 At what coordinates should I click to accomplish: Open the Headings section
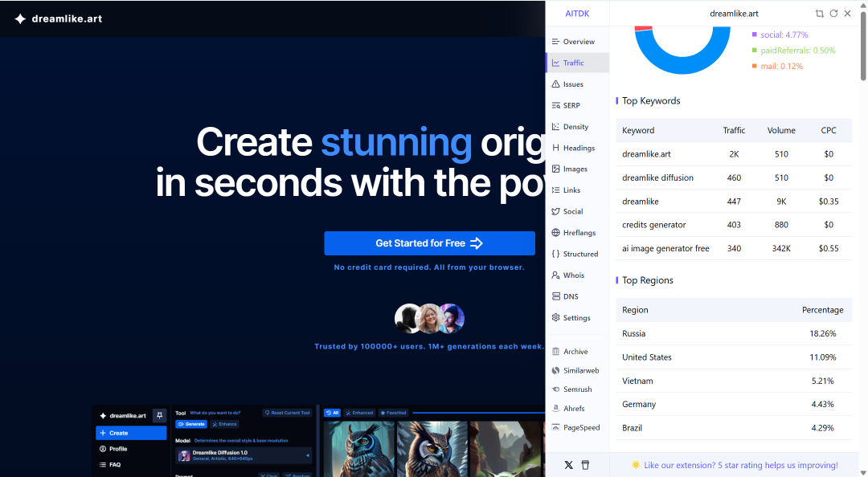pos(577,148)
